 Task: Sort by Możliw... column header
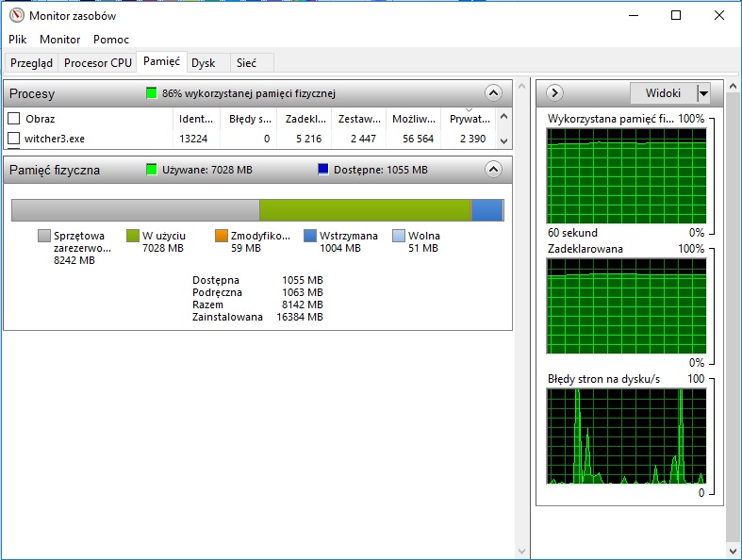(x=414, y=119)
